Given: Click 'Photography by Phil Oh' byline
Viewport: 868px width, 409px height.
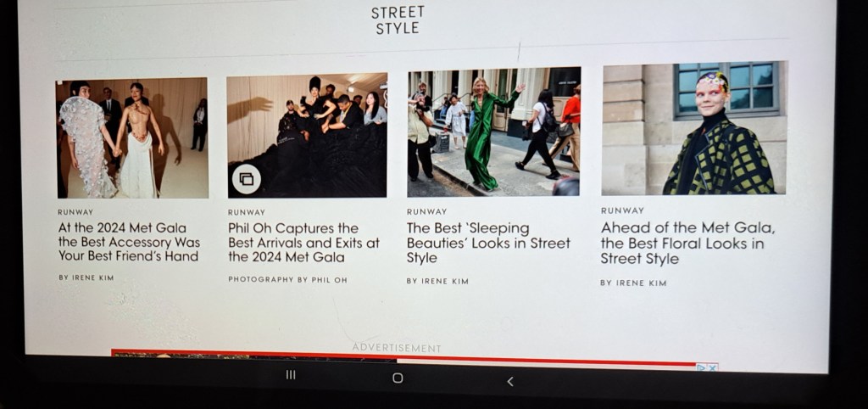Looking at the screenshot, I should point(287,279).
